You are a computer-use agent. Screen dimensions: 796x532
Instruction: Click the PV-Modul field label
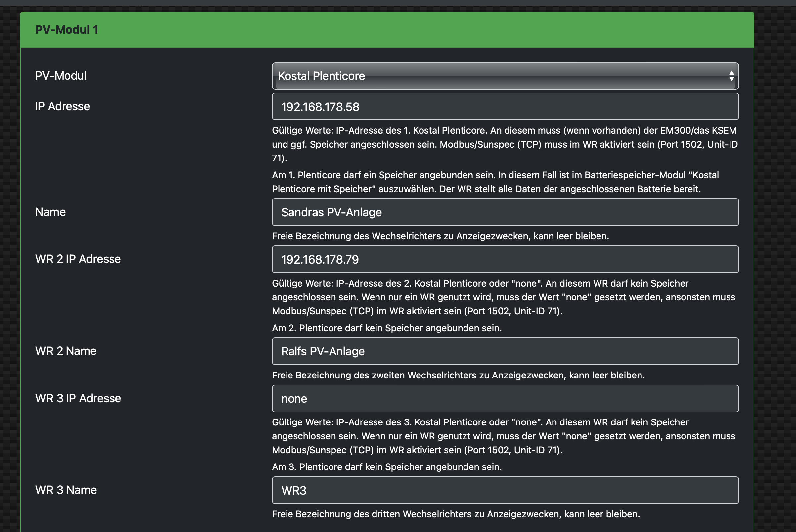(61, 76)
